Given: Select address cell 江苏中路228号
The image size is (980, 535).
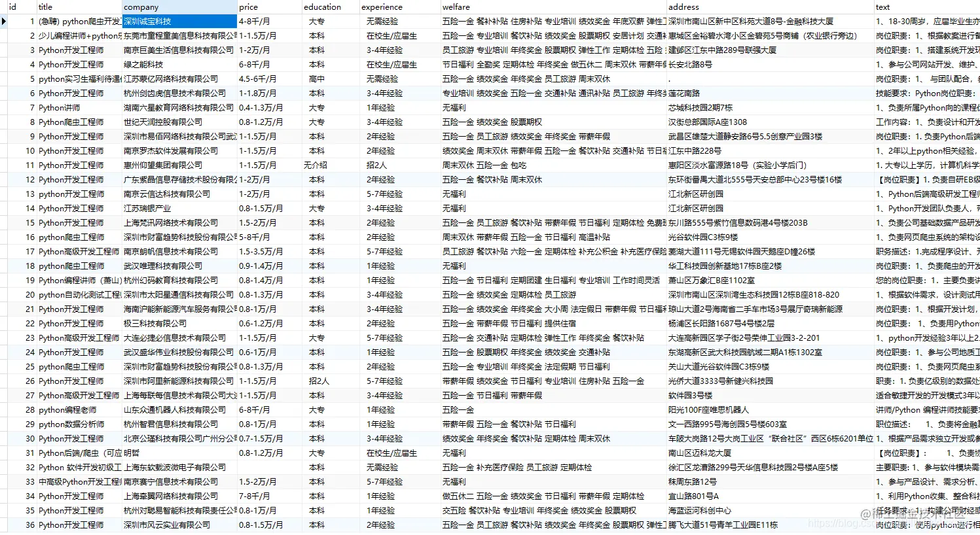Looking at the screenshot, I should (x=770, y=151).
